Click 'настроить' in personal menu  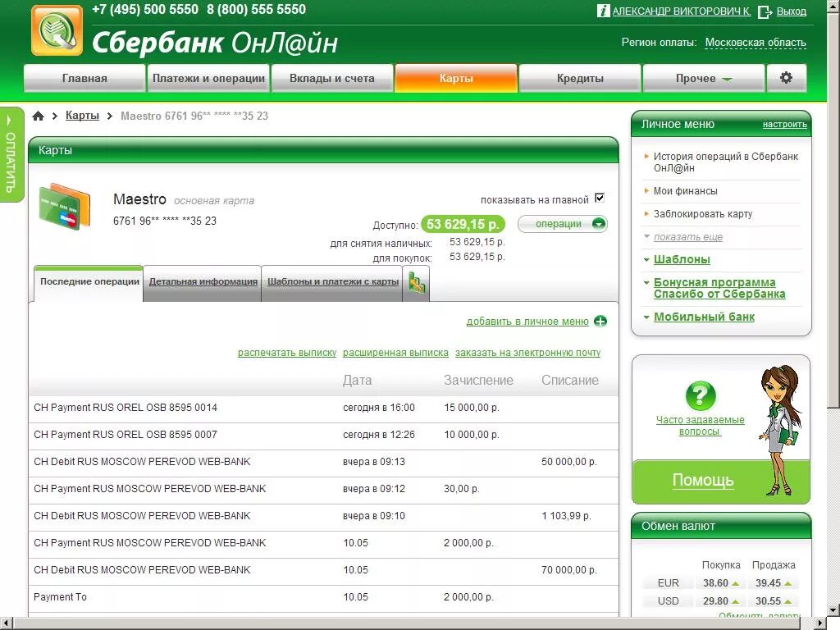pyautogui.click(x=784, y=125)
